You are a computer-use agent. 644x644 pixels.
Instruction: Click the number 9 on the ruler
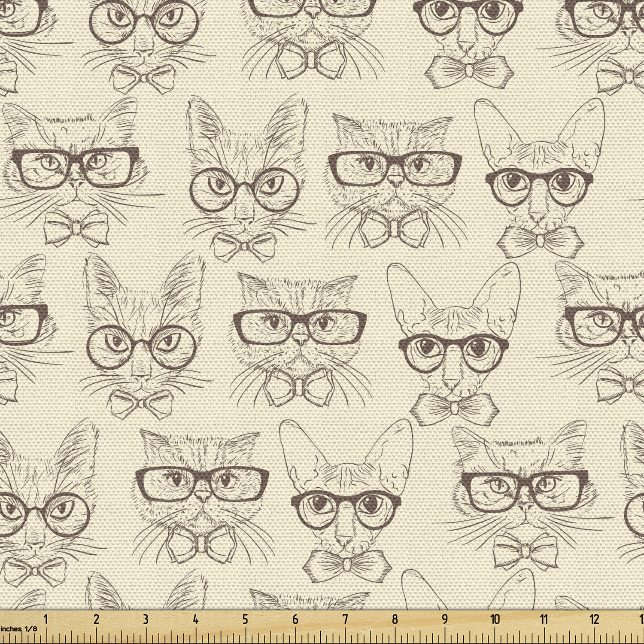(x=445, y=619)
